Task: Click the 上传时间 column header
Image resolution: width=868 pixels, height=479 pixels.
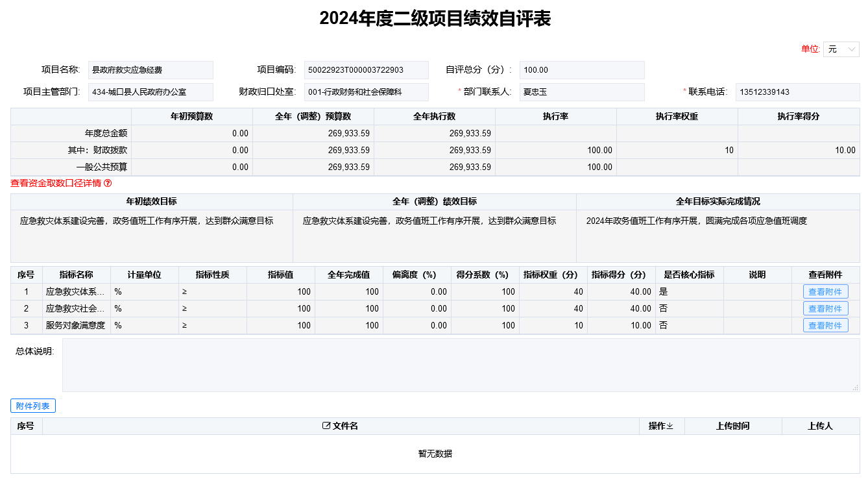Action: point(733,426)
